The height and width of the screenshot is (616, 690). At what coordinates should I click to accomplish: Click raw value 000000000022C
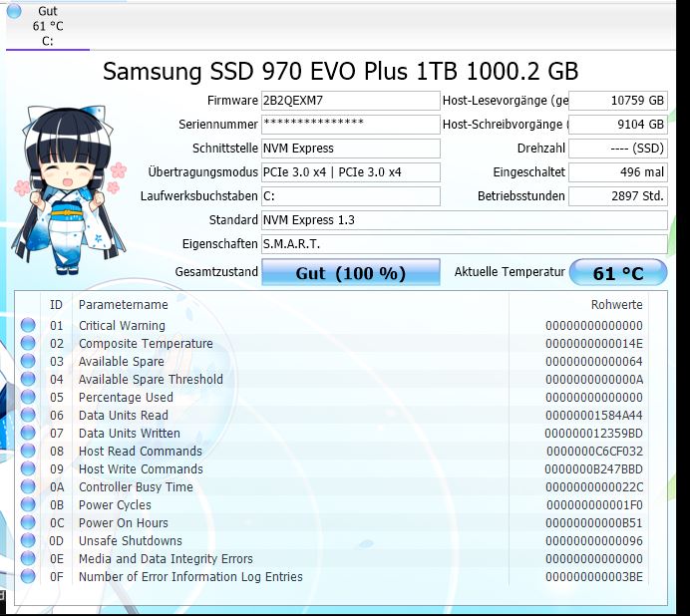[x=594, y=487]
